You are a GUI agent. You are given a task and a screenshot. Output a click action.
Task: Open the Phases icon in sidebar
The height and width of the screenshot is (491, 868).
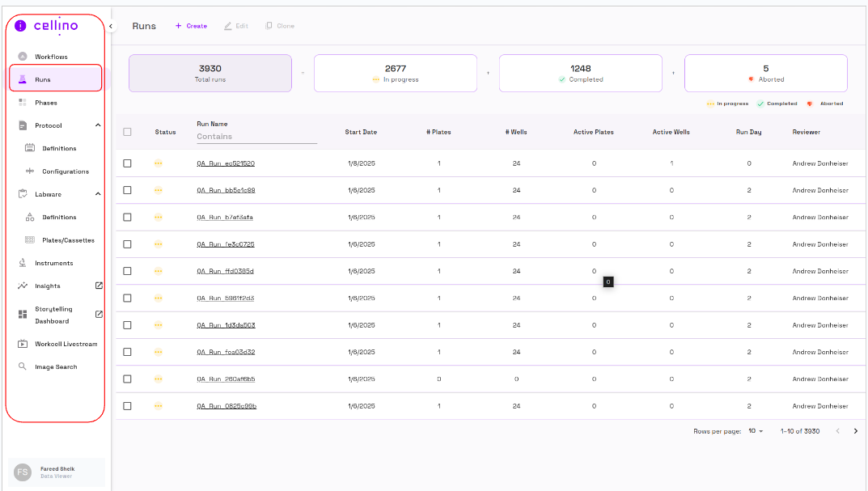pos(23,103)
